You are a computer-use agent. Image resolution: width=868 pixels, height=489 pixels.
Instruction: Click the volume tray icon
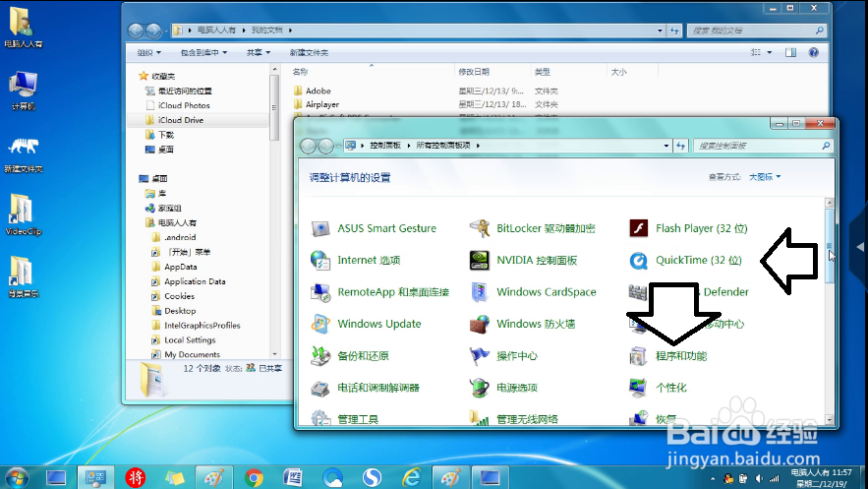click(758, 478)
